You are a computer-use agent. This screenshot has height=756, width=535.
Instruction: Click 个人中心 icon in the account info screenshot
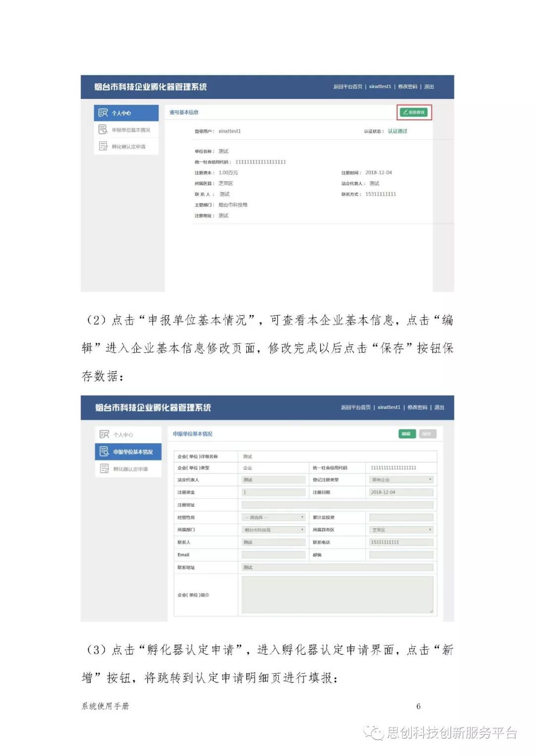(103, 113)
